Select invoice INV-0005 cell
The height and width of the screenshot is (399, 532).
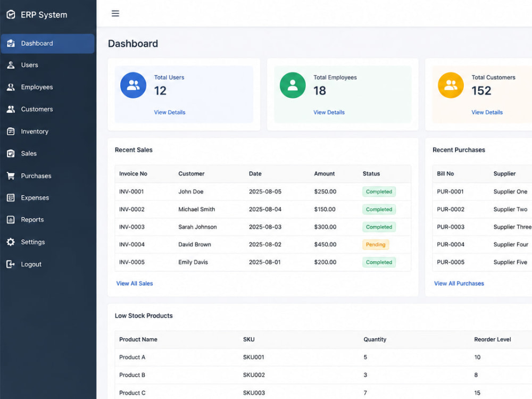click(x=131, y=262)
